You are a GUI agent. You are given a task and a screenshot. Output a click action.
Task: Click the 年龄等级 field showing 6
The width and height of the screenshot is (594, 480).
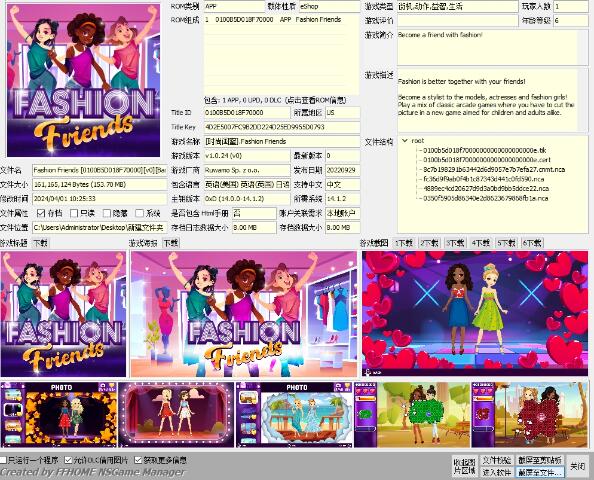[571, 20]
